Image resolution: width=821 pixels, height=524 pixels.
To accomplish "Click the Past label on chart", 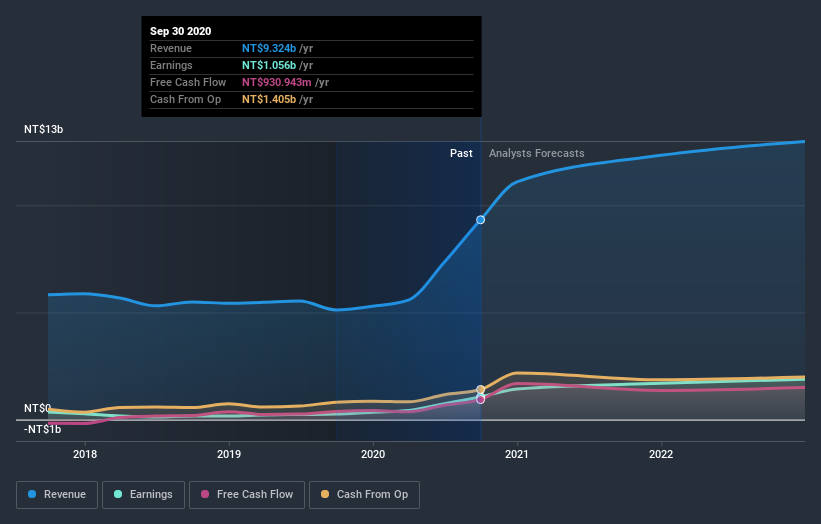I will [x=461, y=153].
